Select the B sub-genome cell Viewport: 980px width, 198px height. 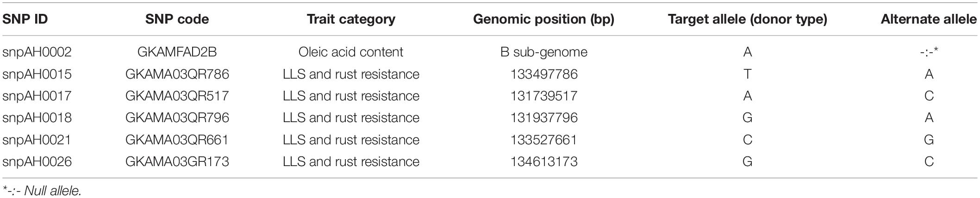pyautogui.click(x=544, y=52)
